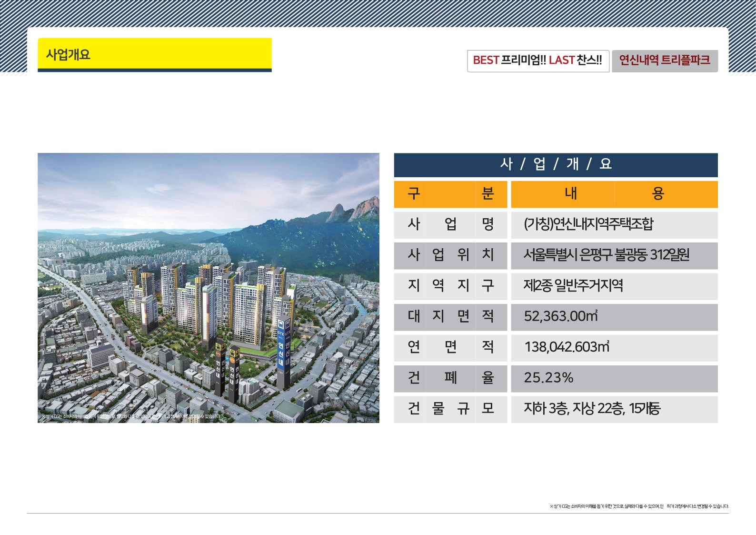Click the BEST 프리미엄!! LAST 찬스!! badge
This screenshot has width=756, height=535.
[x=538, y=61]
